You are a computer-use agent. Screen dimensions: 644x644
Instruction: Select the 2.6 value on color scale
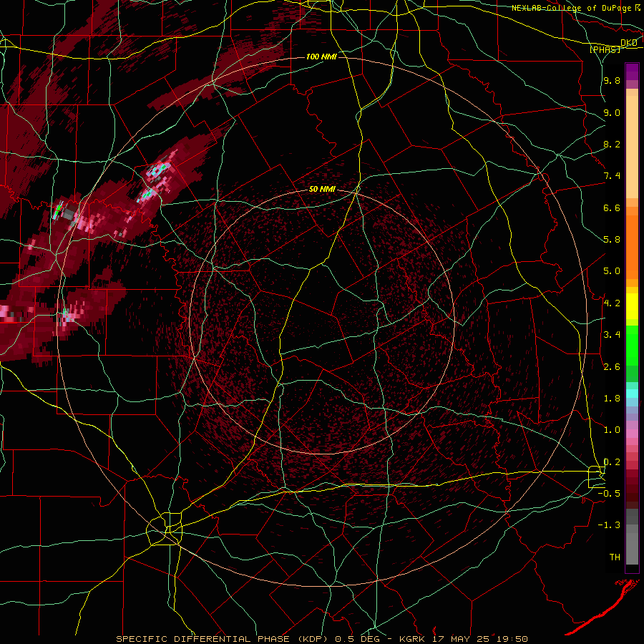[612, 367]
